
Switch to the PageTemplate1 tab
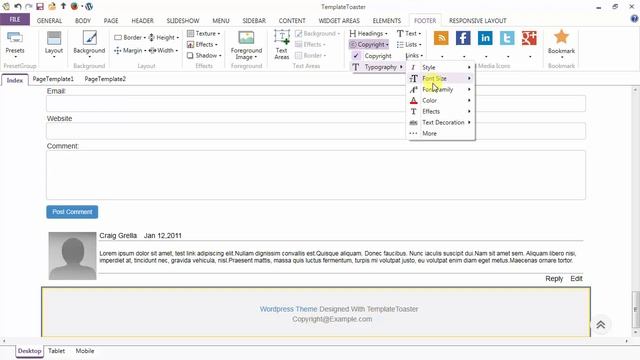pyautogui.click(x=53, y=79)
